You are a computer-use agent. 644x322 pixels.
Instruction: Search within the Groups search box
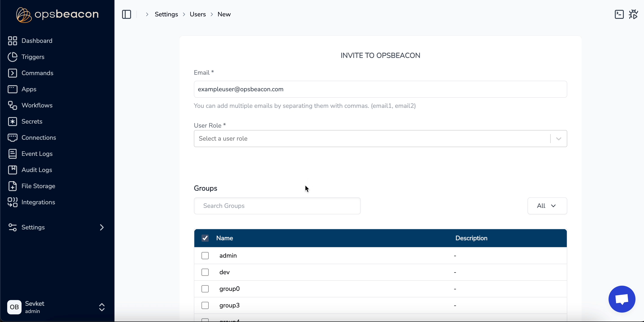click(x=277, y=205)
